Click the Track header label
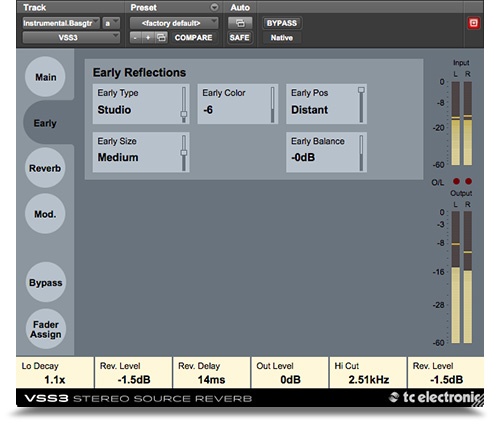This screenshot has height=427, width=500. point(35,7)
